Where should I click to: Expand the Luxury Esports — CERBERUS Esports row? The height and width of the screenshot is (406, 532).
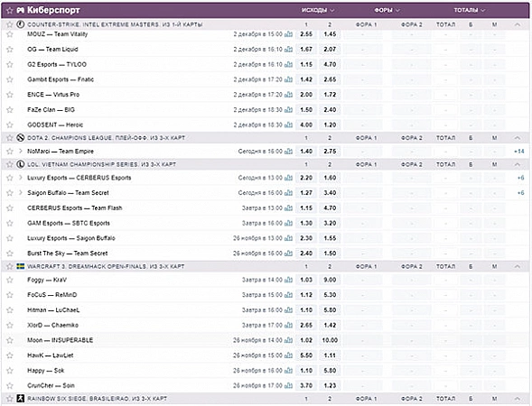(21, 178)
